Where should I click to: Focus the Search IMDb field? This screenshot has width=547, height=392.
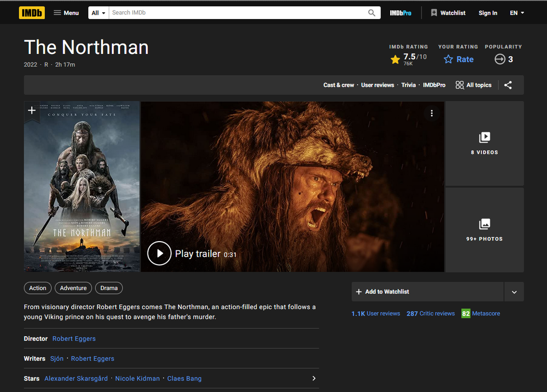pyautogui.click(x=237, y=13)
